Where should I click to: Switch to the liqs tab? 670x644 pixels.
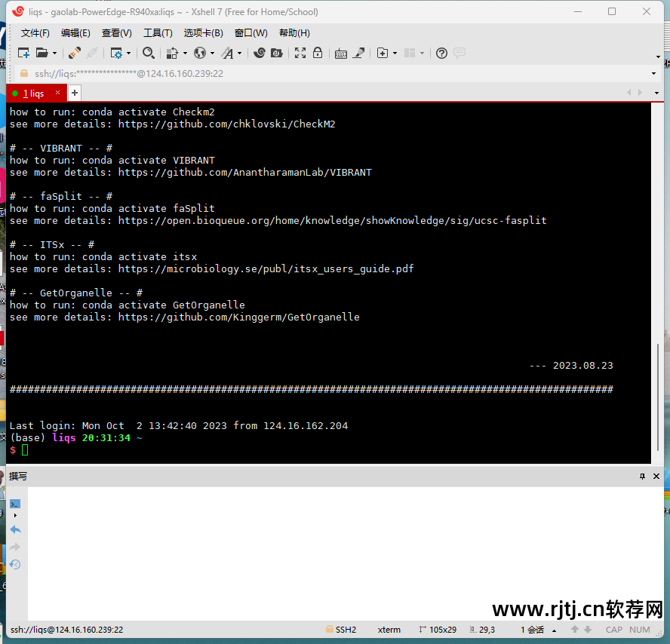[x=34, y=92]
